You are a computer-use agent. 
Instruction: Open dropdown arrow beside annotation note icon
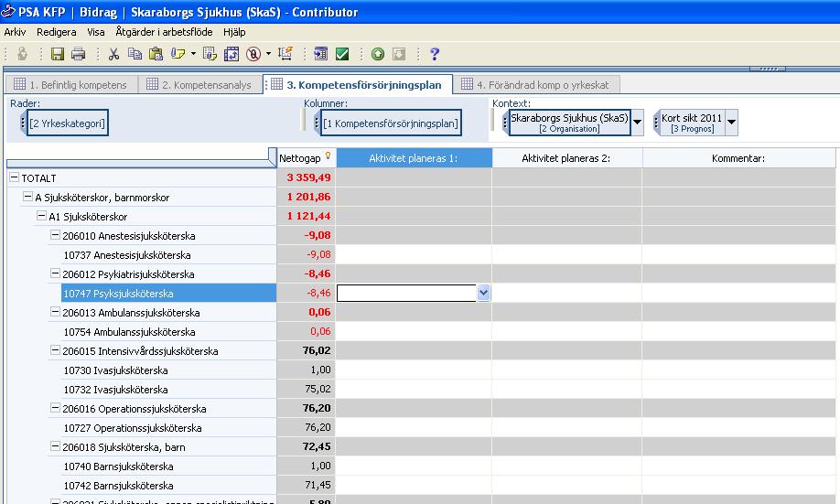[x=193, y=54]
